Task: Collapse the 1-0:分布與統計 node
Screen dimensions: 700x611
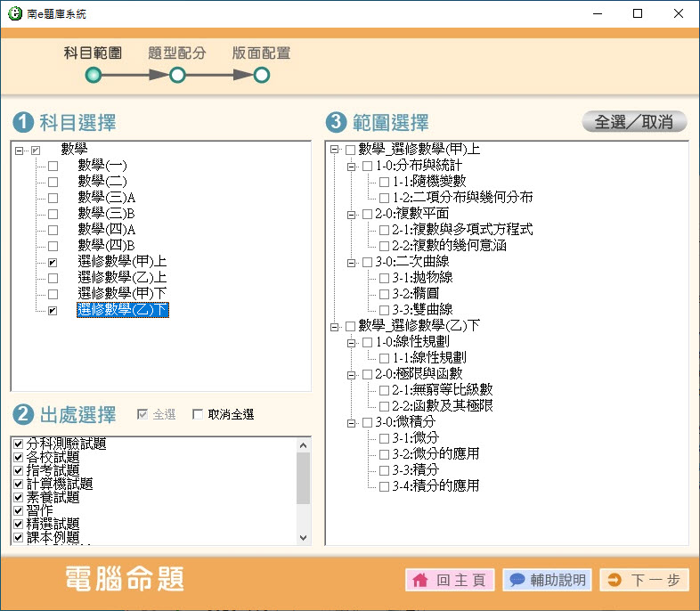Action: (351, 166)
